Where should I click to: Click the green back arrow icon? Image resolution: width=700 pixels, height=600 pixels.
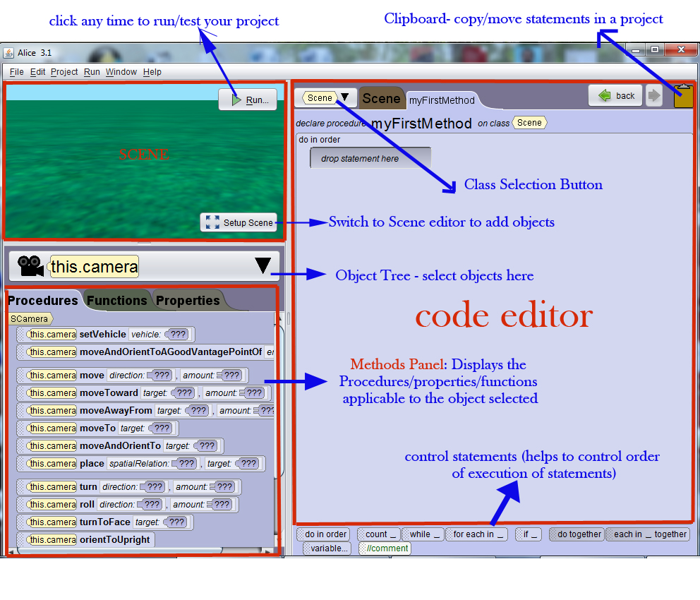603,95
